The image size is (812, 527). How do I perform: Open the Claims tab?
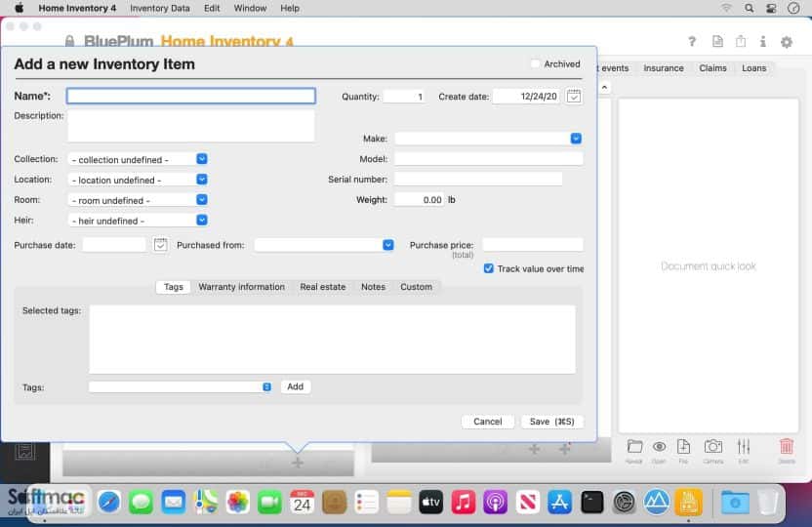tap(712, 68)
